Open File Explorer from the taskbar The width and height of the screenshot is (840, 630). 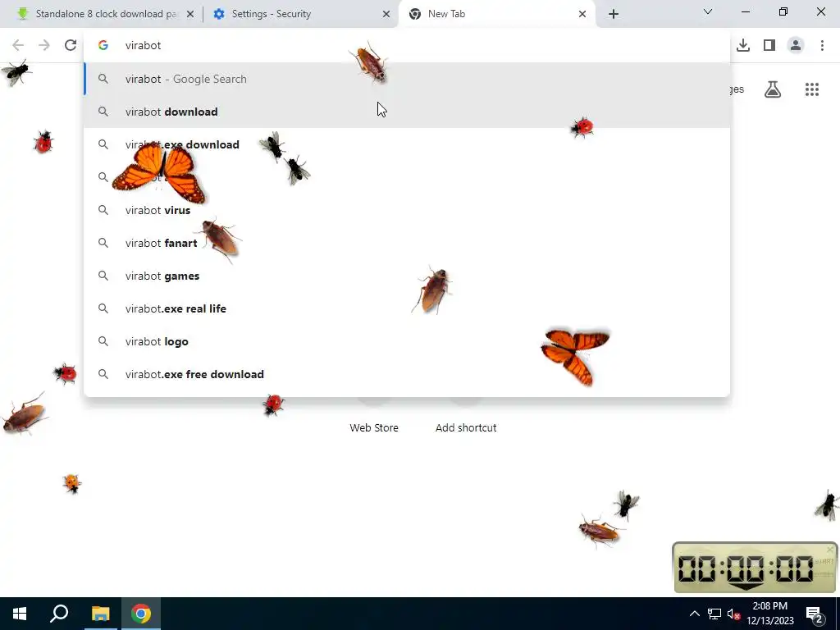point(100,614)
